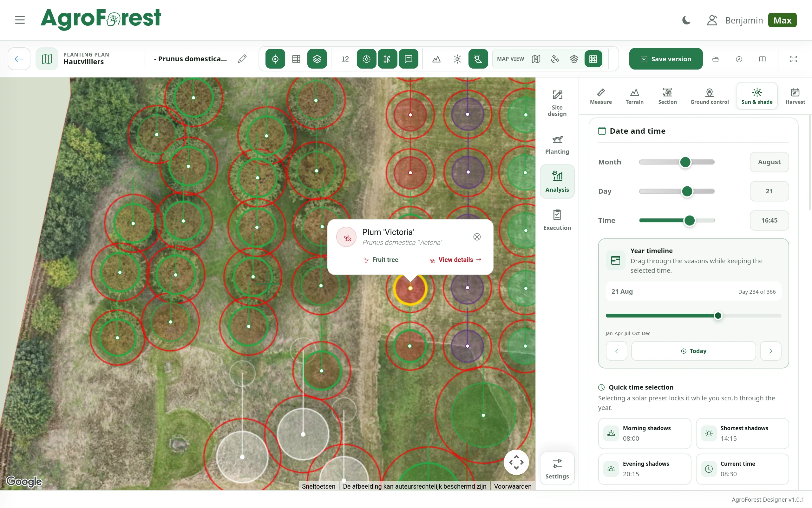The image size is (812, 508).
Task: Select satellite map view icon
Action: point(555,59)
